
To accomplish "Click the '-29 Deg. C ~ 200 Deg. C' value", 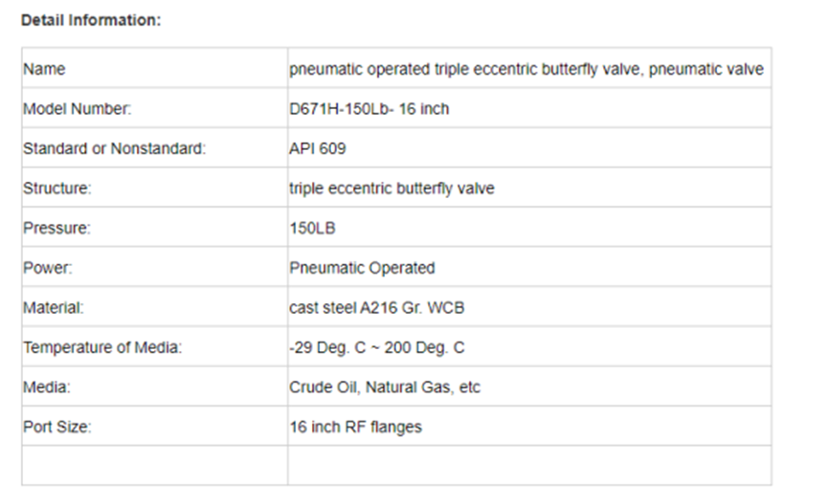I will coord(376,348).
